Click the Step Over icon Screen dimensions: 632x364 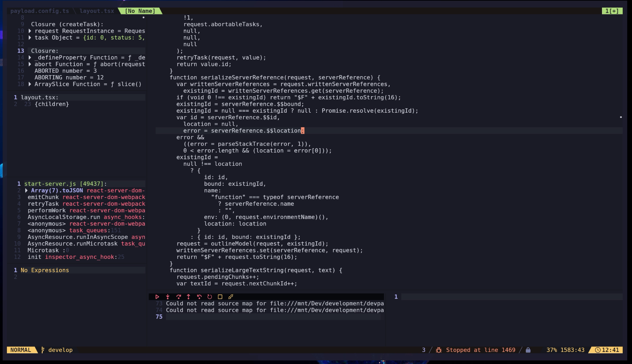(179, 297)
